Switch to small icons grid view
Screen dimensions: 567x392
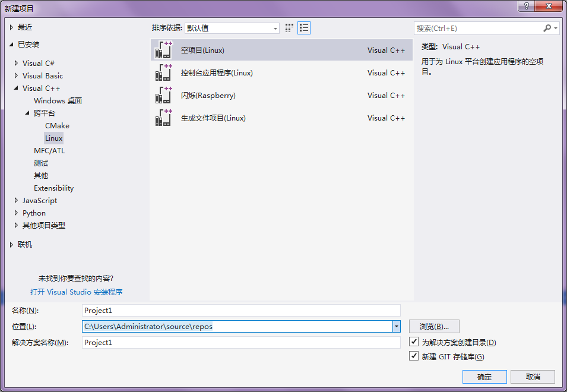[x=289, y=28]
